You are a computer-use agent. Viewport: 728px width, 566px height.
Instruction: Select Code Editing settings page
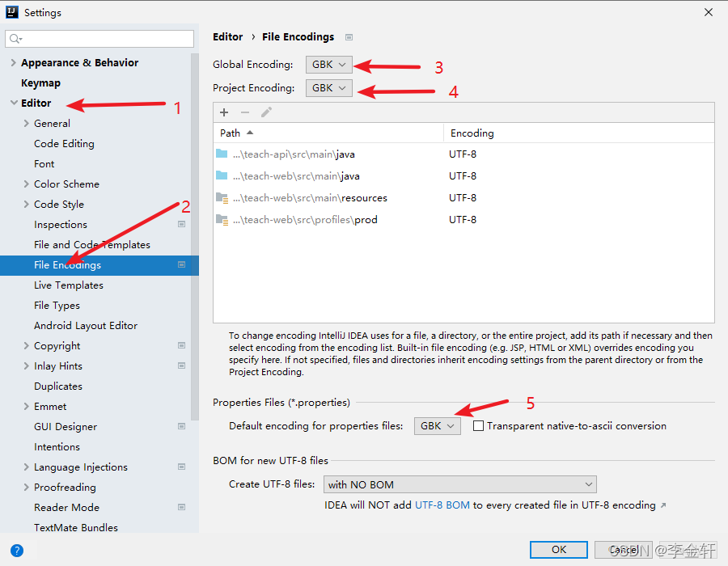(x=64, y=144)
